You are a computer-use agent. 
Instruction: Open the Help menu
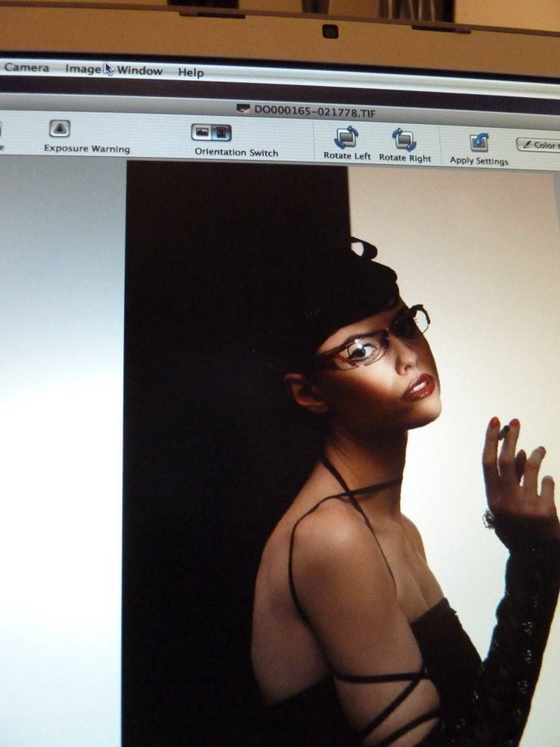[x=190, y=72]
